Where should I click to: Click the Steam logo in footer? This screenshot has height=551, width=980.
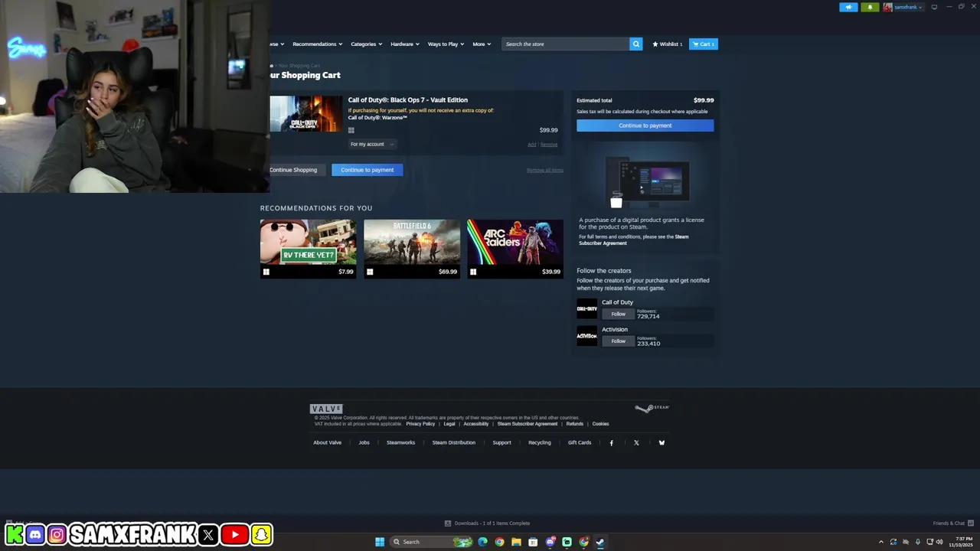point(652,408)
